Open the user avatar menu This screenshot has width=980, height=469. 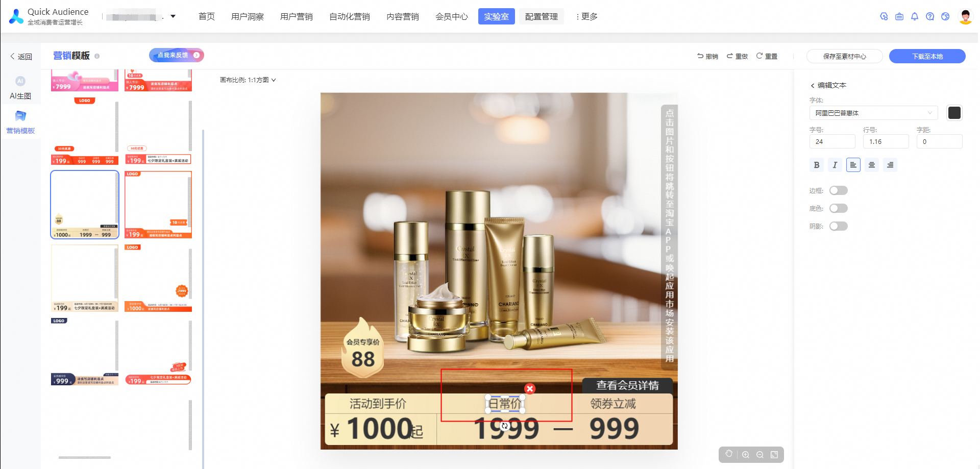(x=965, y=16)
